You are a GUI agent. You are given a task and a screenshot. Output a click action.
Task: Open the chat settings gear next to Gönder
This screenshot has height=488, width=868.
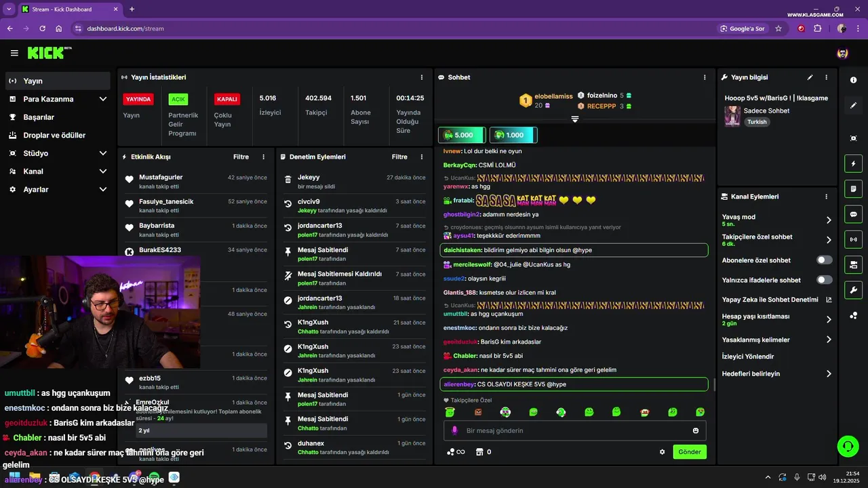pos(663,452)
